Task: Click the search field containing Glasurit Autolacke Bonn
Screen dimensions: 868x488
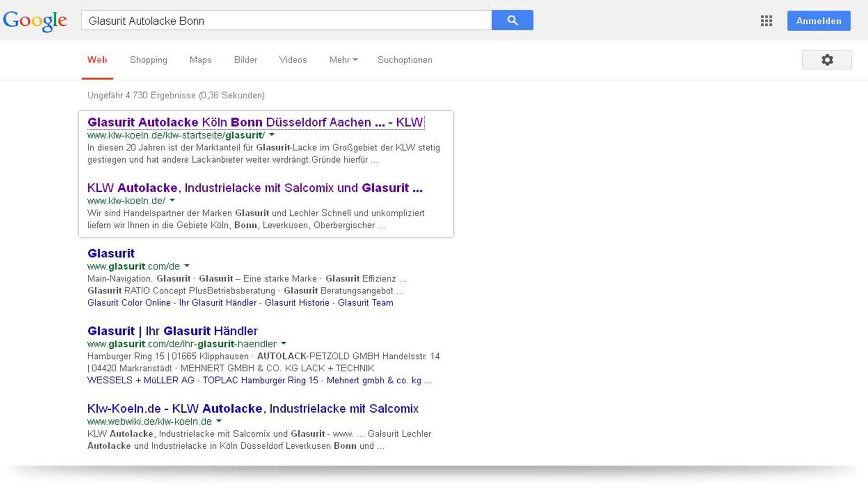Action: [x=286, y=21]
